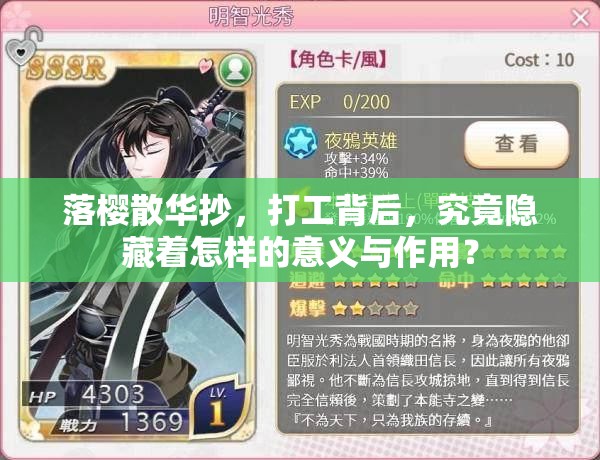Click the green profile avatar icon
Image resolution: width=600 pixels, height=460 pixels.
[236, 70]
